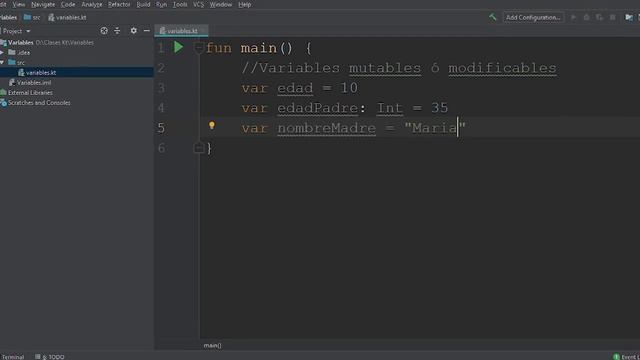Run main function using green gutter arrow
Screen dimensions: 640x360
pyautogui.click(x=178, y=47)
